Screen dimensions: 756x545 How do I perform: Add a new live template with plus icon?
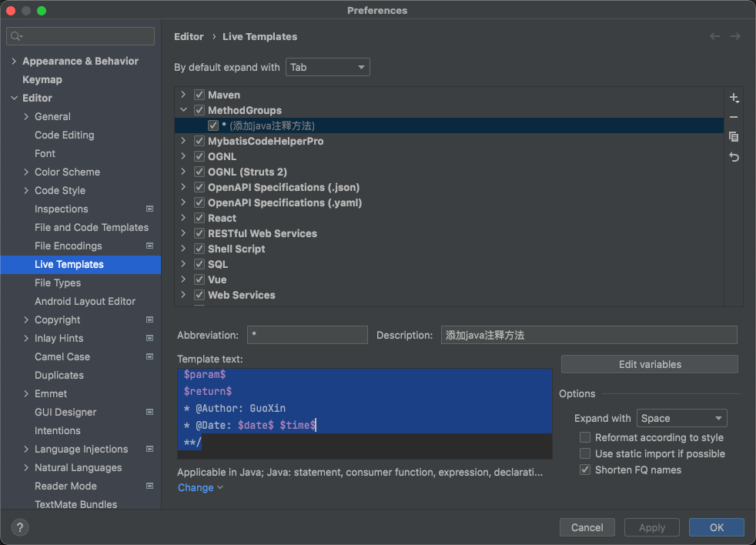[x=734, y=98]
